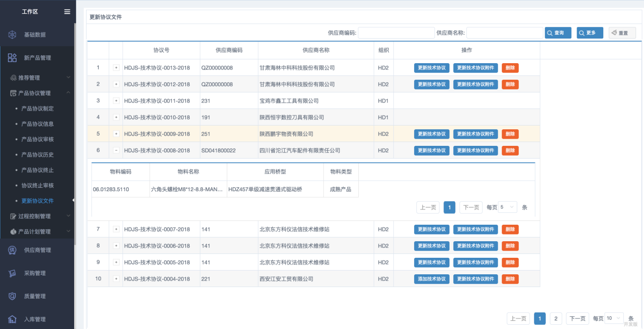Delete row 9 HDJS-技术协议-0005-2018
The width and height of the screenshot is (644, 329).
(510, 262)
